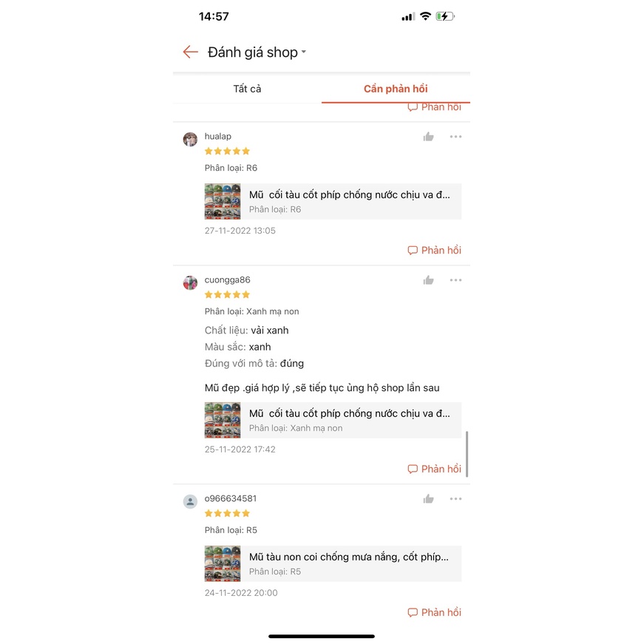Viewport: 644px width, 644px height.
Task: Select the Cần phản hồi tab
Action: [396, 89]
